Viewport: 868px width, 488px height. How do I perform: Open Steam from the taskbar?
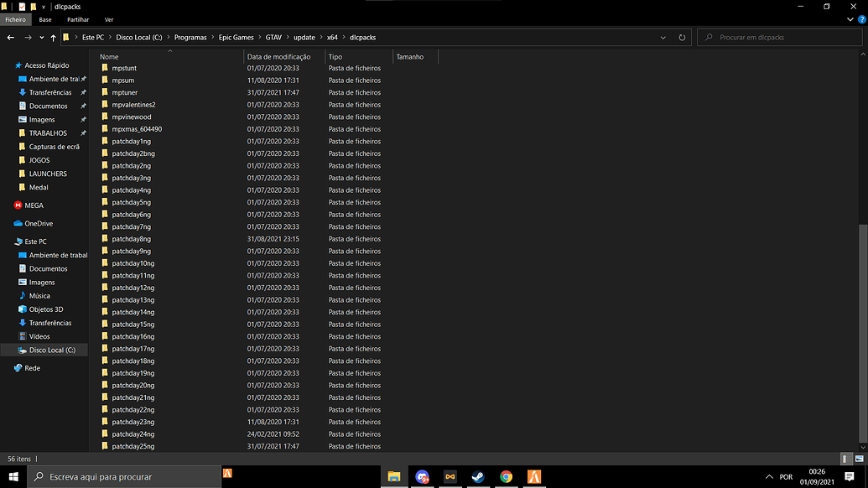[x=478, y=476]
